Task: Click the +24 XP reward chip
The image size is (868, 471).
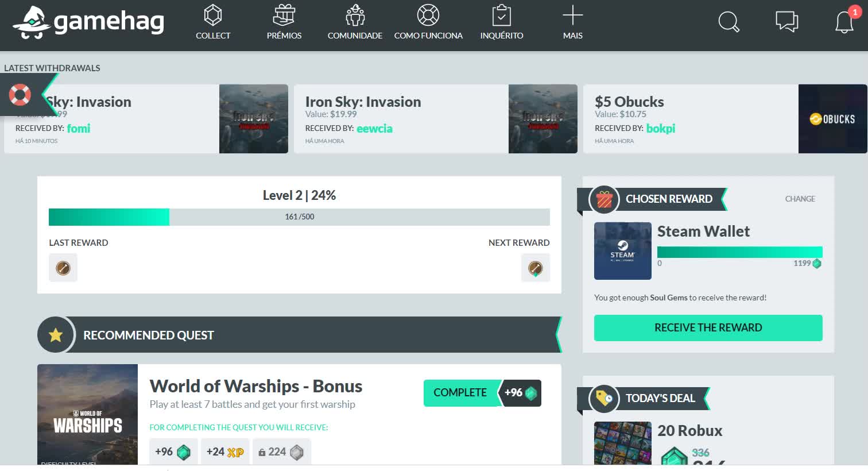Action: [225, 452]
